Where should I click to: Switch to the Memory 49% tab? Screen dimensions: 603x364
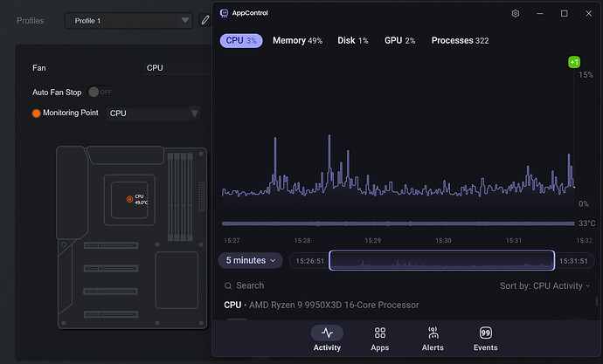click(297, 41)
